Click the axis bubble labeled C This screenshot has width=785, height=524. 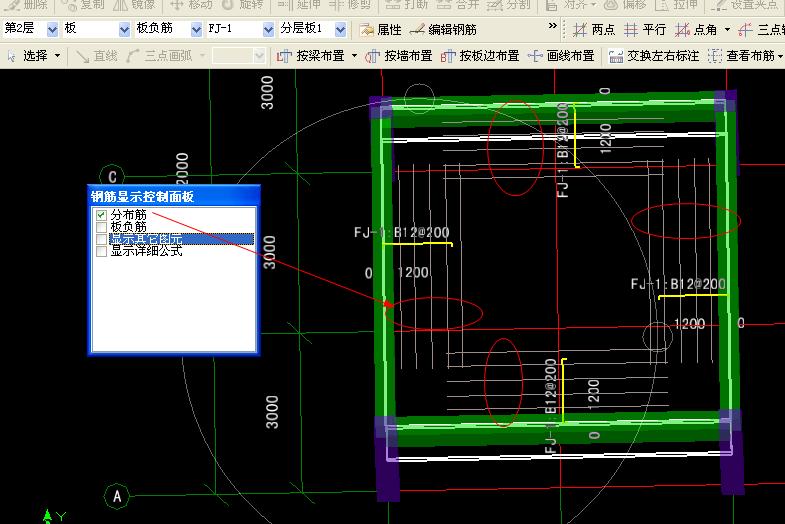tap(112, 176)
